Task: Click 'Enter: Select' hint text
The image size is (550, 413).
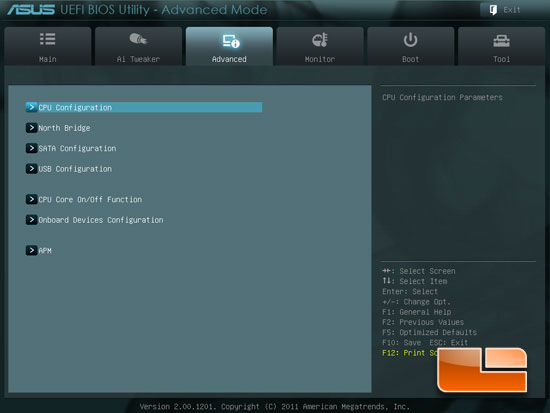Action: tap(410, 292)
